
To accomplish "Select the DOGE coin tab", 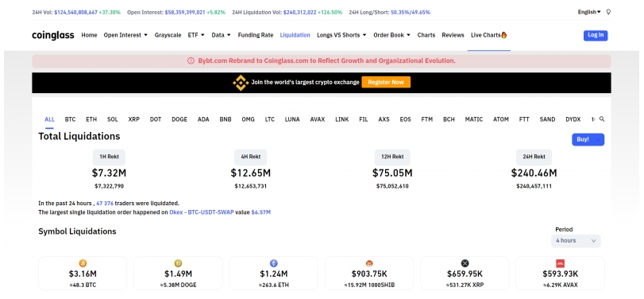I will pyautogui.click(x=179, y=119).
